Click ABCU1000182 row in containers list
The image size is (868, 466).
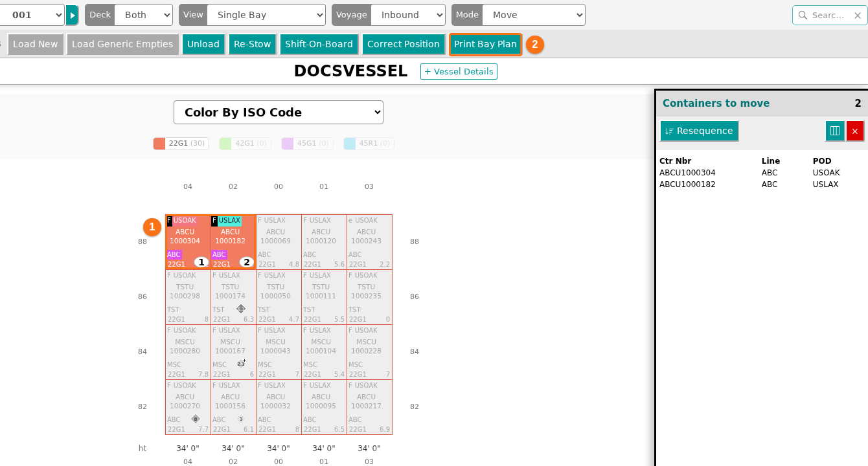[x=761, y=184]
